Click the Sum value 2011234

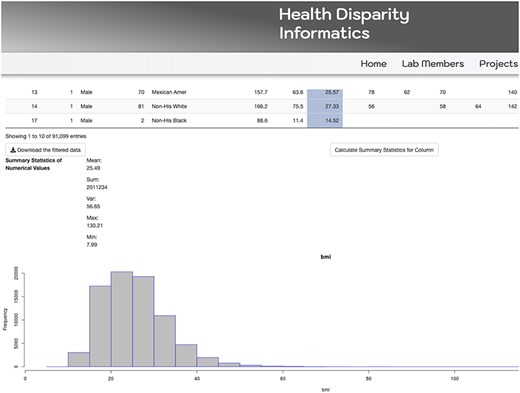click(97, 187)
